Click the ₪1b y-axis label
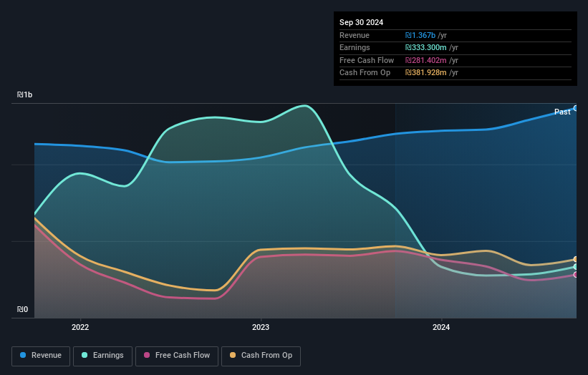Image resolution: width=588 pixels, height=375 pixels. (24, 94)
